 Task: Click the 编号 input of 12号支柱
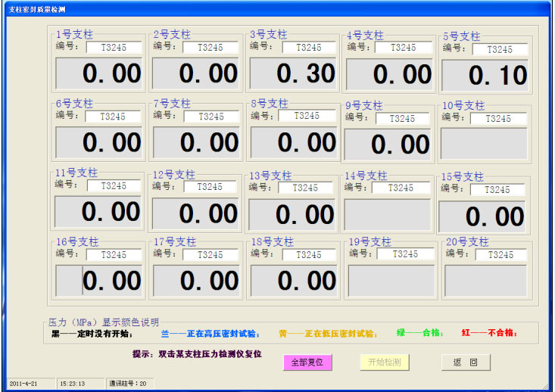210,187
